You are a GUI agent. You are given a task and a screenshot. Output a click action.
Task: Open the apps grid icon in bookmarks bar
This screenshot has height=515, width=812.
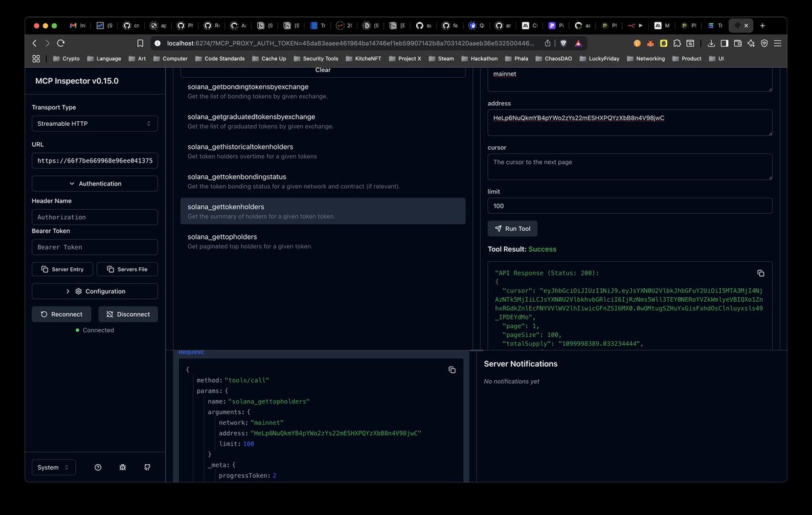36,58
